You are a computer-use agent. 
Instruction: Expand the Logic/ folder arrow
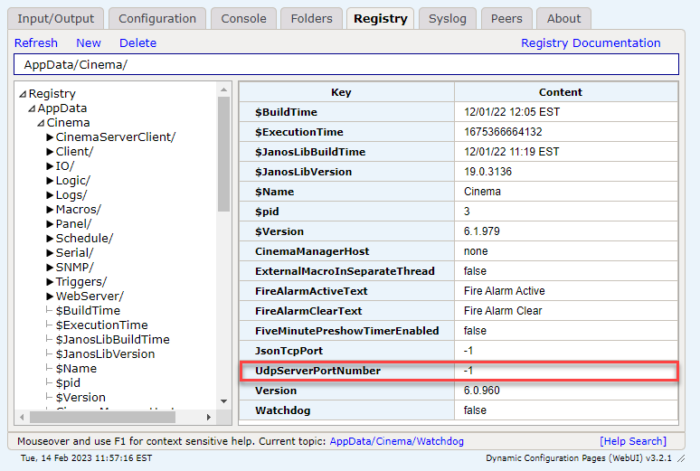(50, 181)
